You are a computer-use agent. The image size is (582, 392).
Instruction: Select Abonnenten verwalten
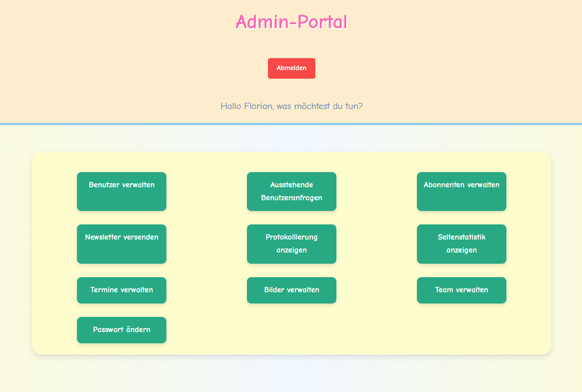[x=461, y=191]
